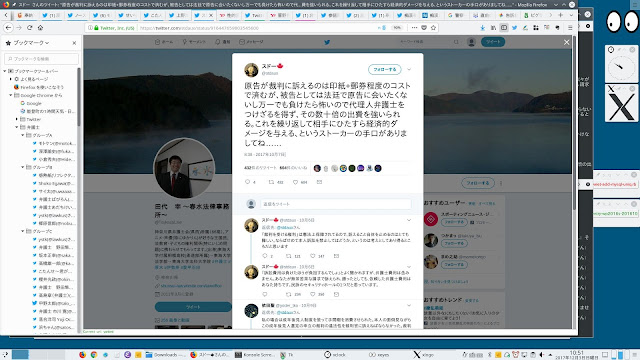Click the Twitter keyword search box

pyautogui.click(x=429, y=42)
